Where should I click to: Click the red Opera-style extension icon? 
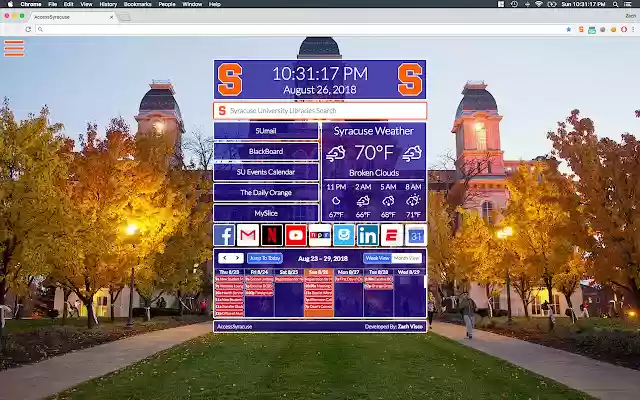click(624, 29)
